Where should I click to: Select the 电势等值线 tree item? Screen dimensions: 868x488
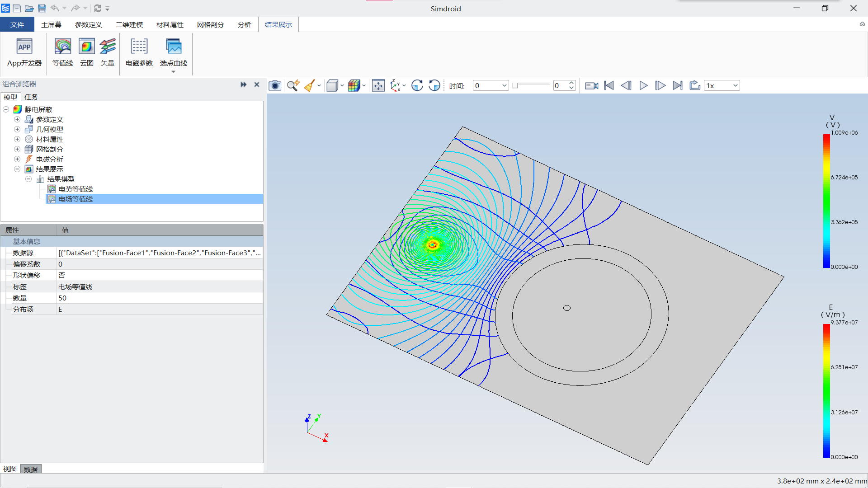75,189
